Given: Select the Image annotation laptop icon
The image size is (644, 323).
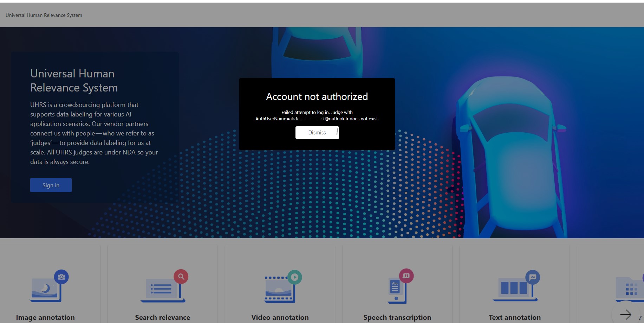Looking at the screenshot, I should pos(49,286).
